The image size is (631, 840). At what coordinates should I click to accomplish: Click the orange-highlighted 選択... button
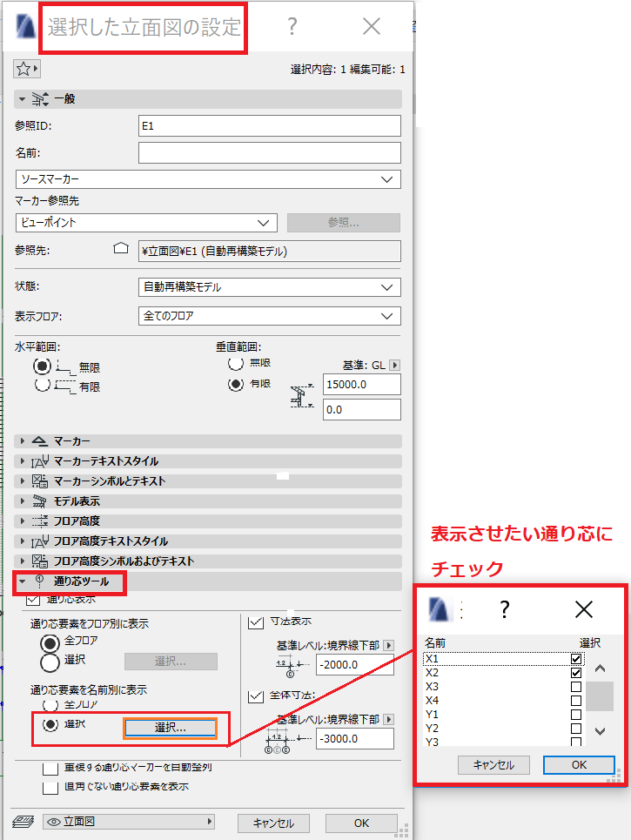pos(171,728)
